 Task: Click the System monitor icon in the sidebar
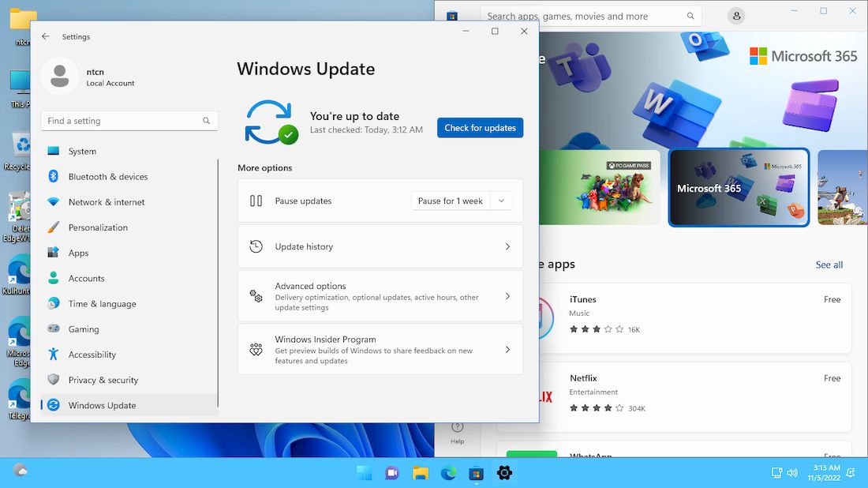coord(53,152)
